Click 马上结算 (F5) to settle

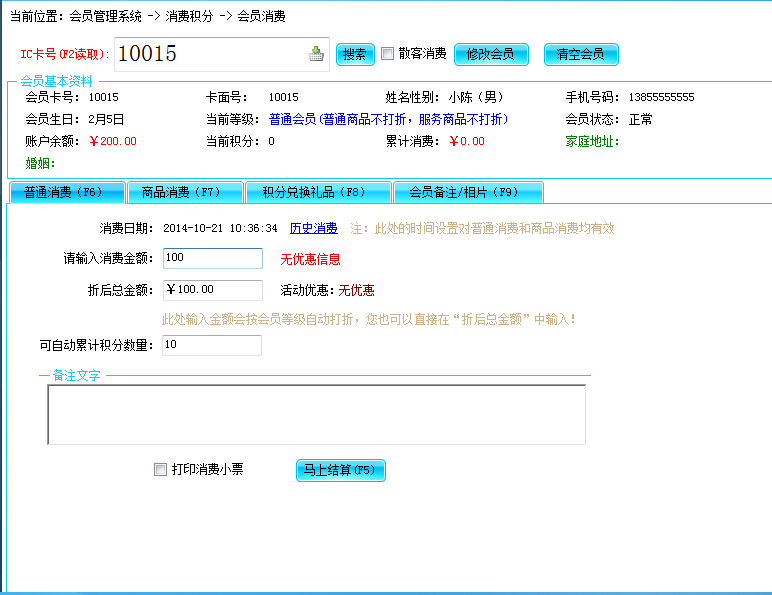pos(340,469)
